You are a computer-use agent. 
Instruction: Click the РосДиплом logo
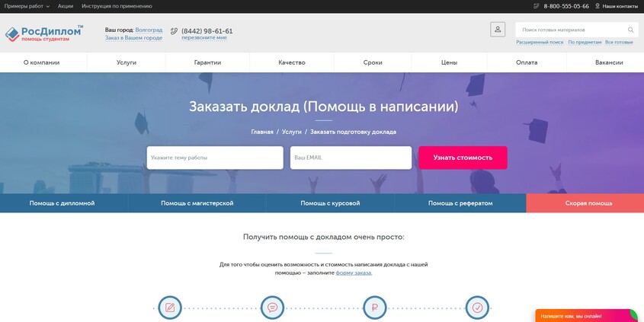43,33
